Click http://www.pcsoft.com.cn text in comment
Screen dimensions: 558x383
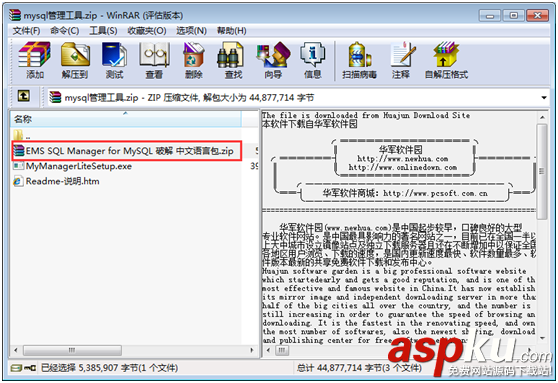(x=435, y=193)
